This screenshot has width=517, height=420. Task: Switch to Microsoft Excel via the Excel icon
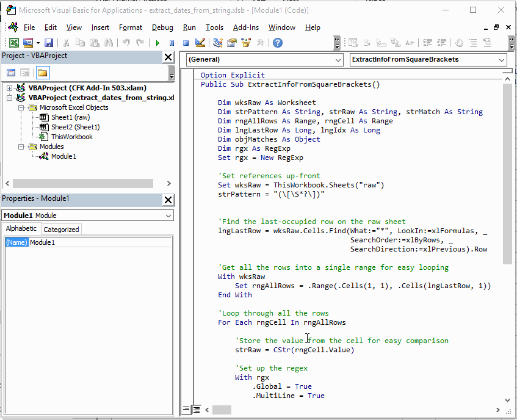[14, 43]
